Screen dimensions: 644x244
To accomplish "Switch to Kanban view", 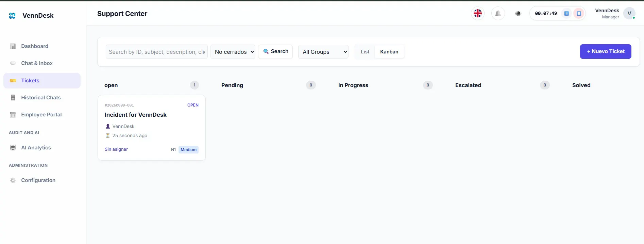I will tap(389, 52).
